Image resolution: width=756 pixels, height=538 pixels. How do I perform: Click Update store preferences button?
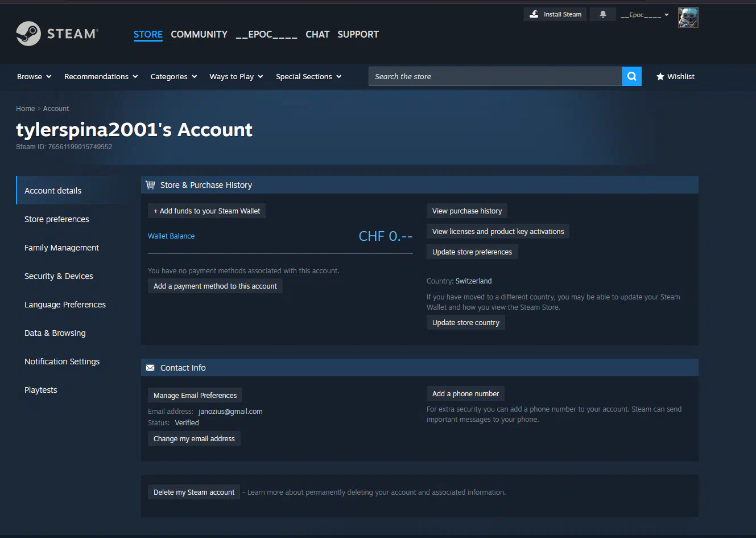click(472, 252)
